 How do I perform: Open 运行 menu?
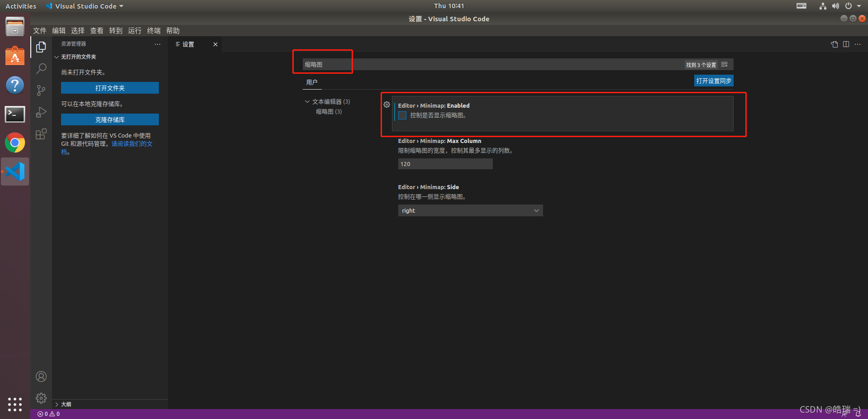click(135, 30)
